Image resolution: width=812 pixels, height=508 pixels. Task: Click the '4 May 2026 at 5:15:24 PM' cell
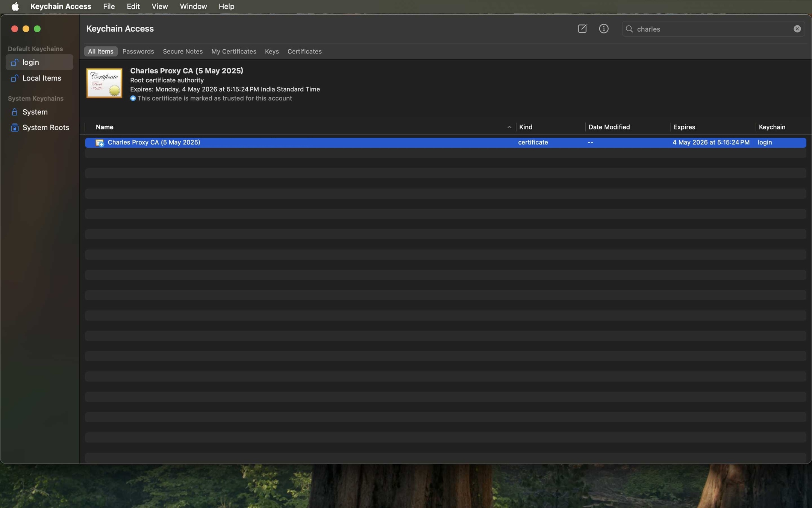coord(711,143)
